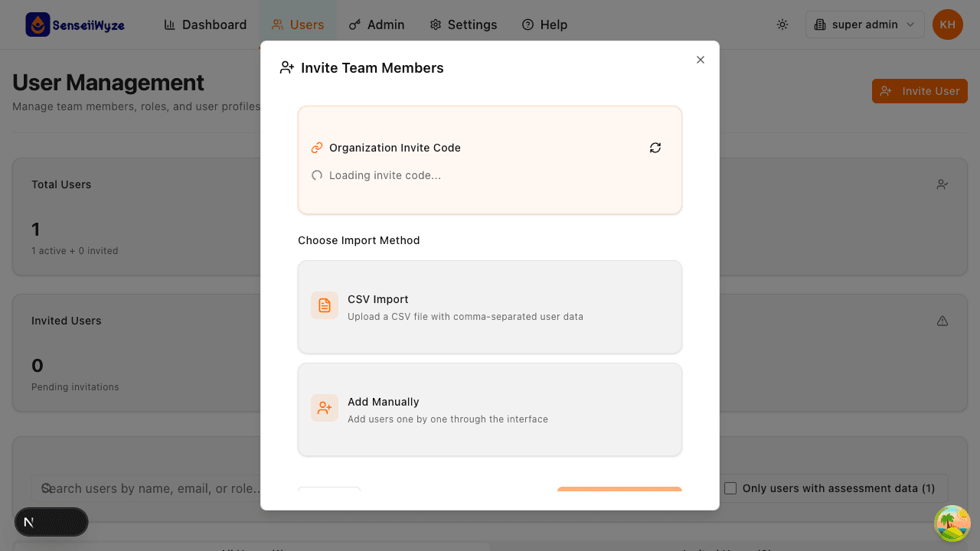Refresh the Organization Invite Code

pyautogui.click(x=655, y=147)
